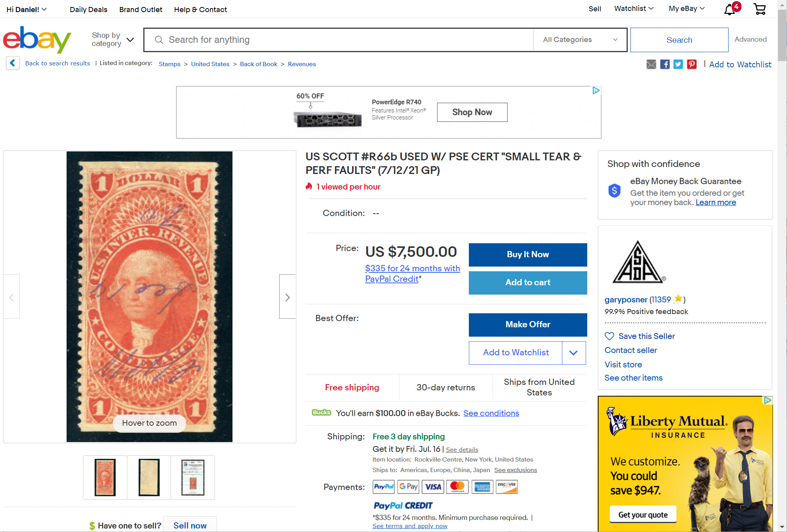This screenshot has height=532, width=787.
Task: Open the Daily Deals menu item
Action: (x=88, y=9)
